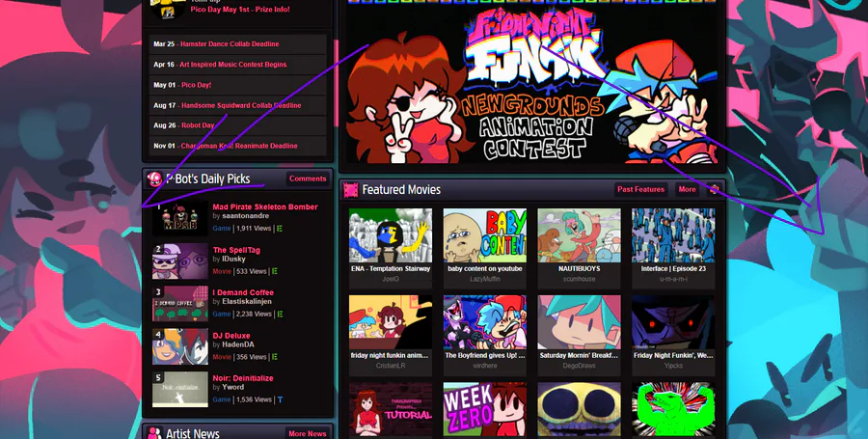Open The SpellTag title link
Image resolution: width=868 pixels, height=439 pixels.
click(x=236, y=250)
